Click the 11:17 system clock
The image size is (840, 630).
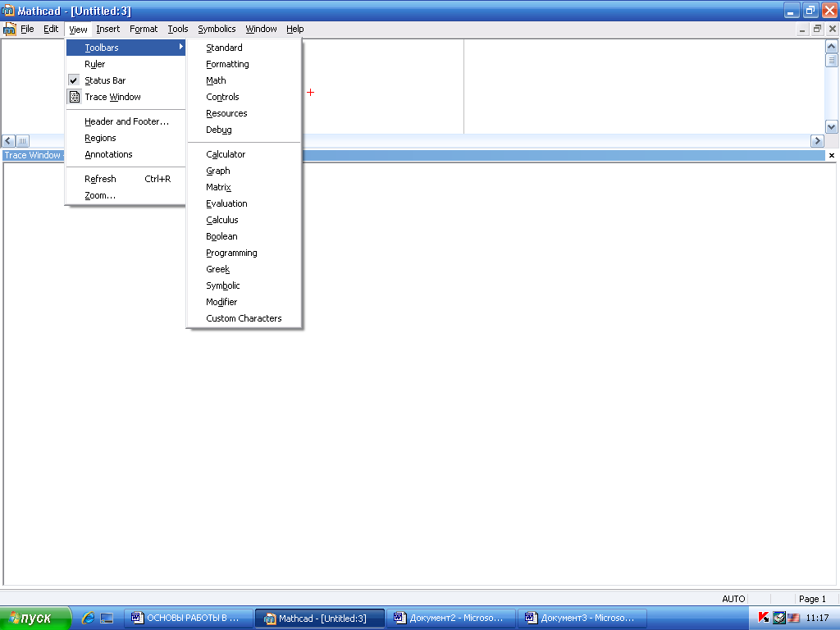point(817,618)
